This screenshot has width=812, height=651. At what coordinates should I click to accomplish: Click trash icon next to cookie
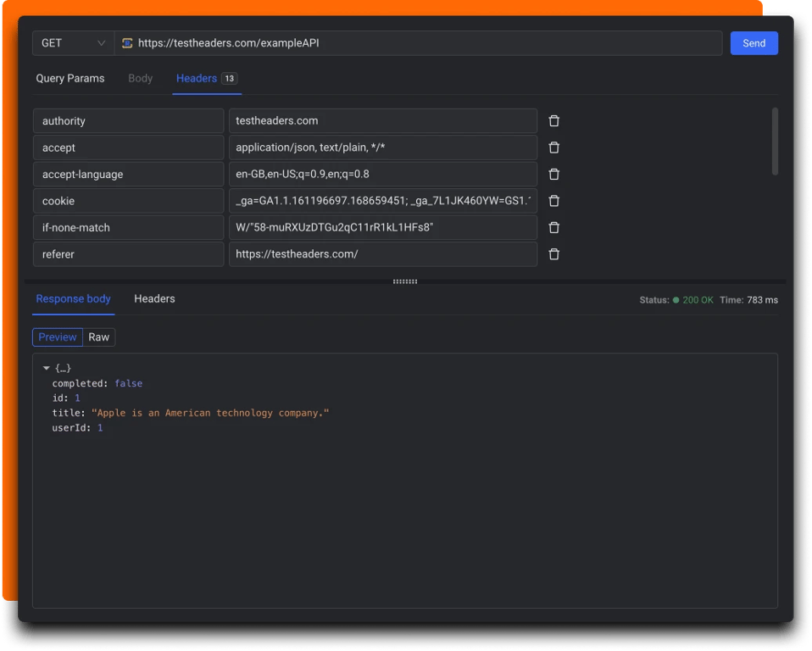point(553,201)
